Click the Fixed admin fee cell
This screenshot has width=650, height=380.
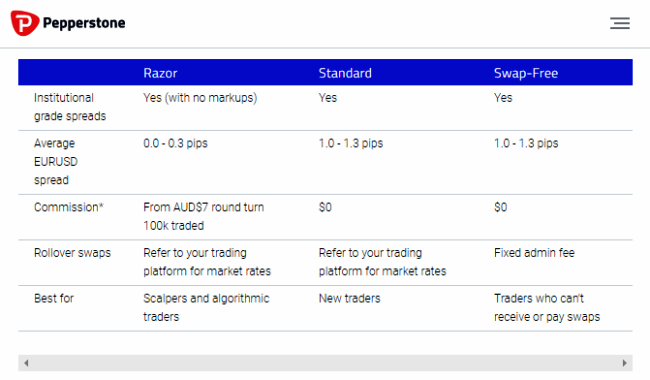click(x=534, y=253)
